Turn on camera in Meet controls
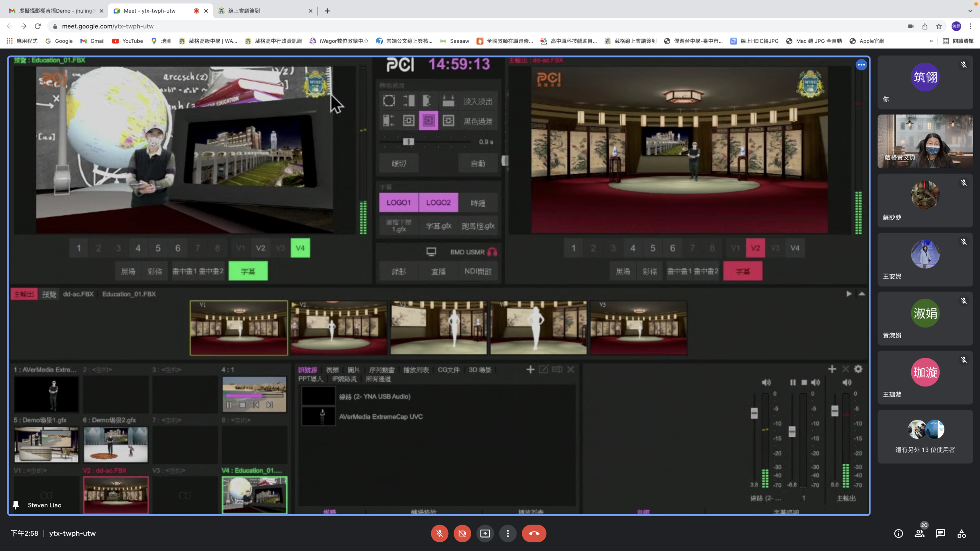This screenshot has width=980, height=551. click(462, 533)
